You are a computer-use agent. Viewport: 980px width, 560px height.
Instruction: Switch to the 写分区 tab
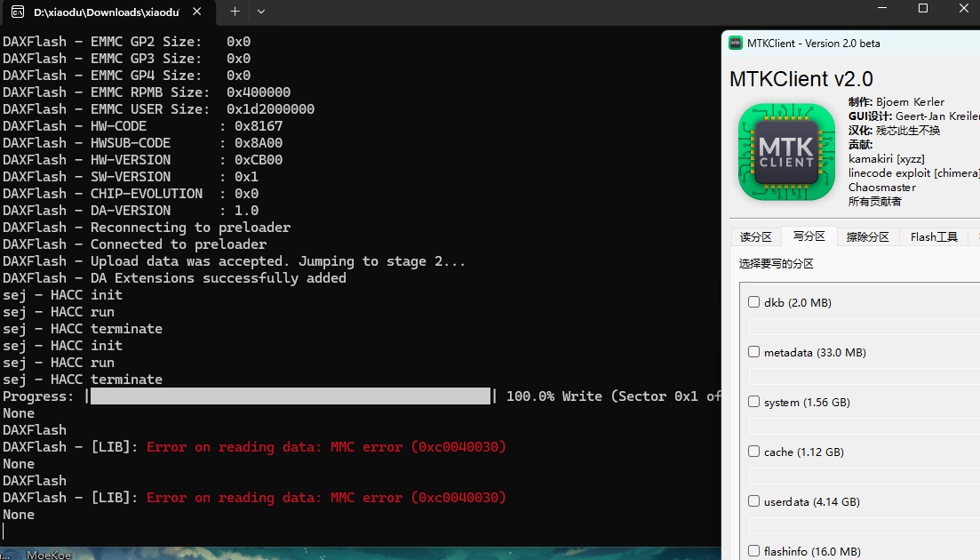tap(809, 236)
